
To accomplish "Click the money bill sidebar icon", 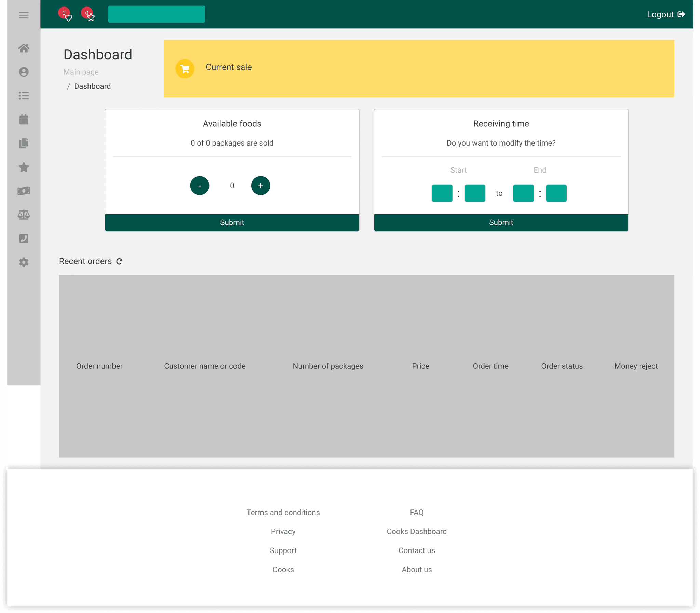I will (24, 191).
